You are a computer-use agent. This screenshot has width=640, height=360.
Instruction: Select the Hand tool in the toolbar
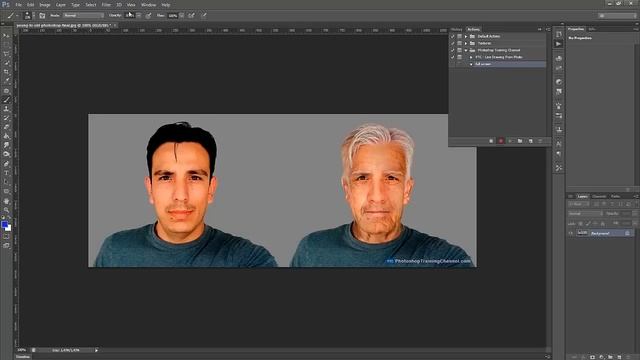[7, 201]
